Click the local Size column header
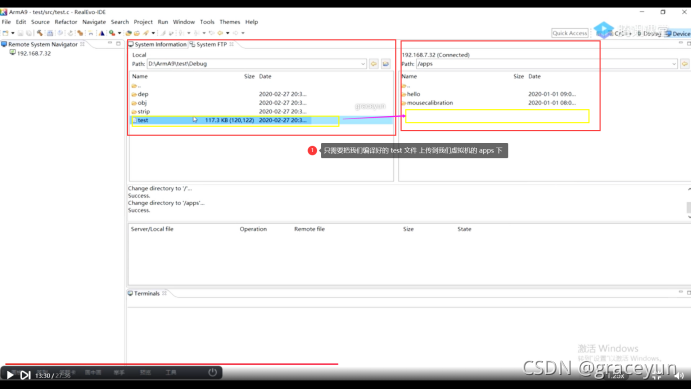This screenshot has height=389, width=692. point(249,76)
